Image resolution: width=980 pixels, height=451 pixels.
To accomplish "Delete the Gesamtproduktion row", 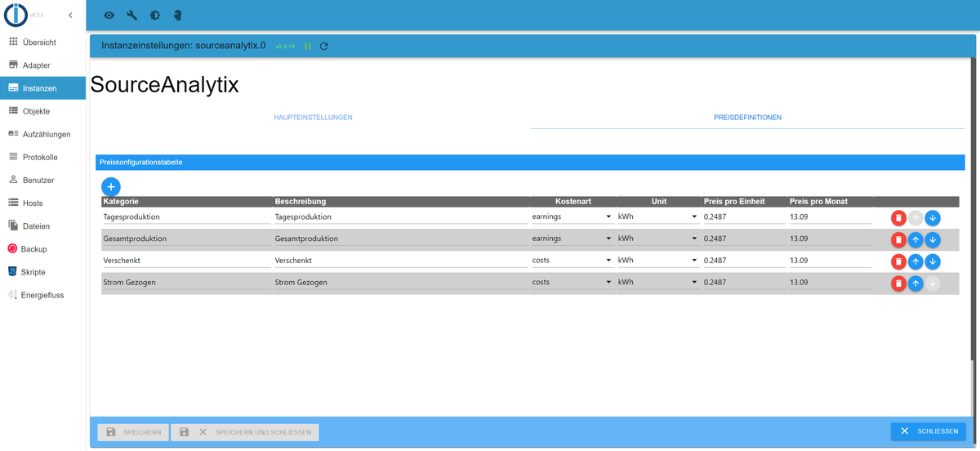I will coord(898,239).
